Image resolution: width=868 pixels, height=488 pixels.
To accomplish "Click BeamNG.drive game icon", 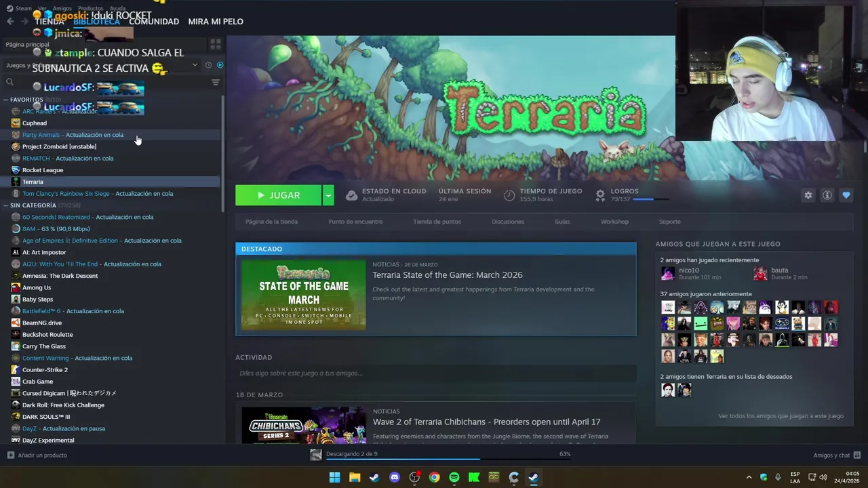I will pos(16,323).
